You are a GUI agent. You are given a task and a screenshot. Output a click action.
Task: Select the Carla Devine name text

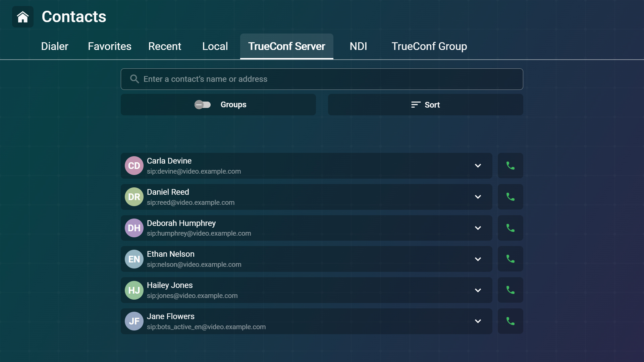pyautogui.click(x=169, y=161)
